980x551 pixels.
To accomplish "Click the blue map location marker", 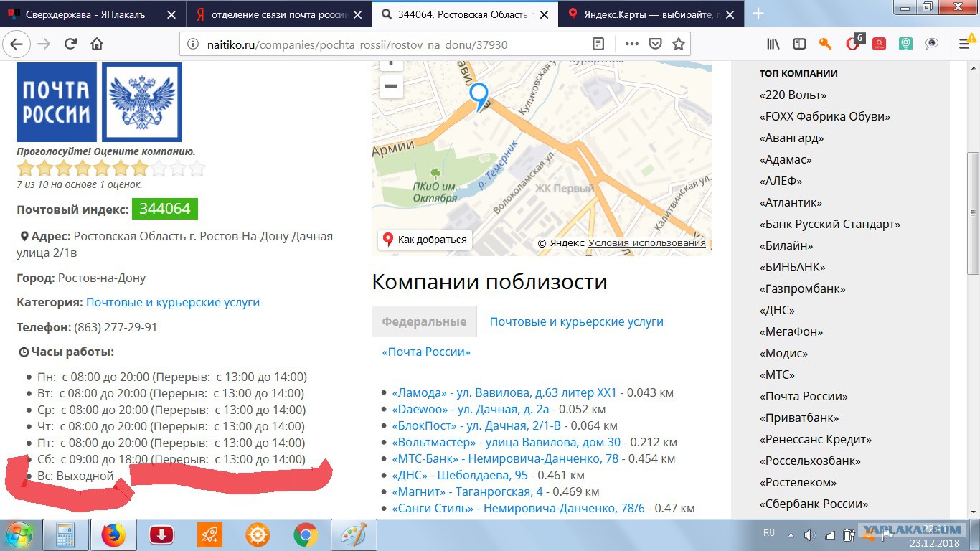I will (479, 96).
